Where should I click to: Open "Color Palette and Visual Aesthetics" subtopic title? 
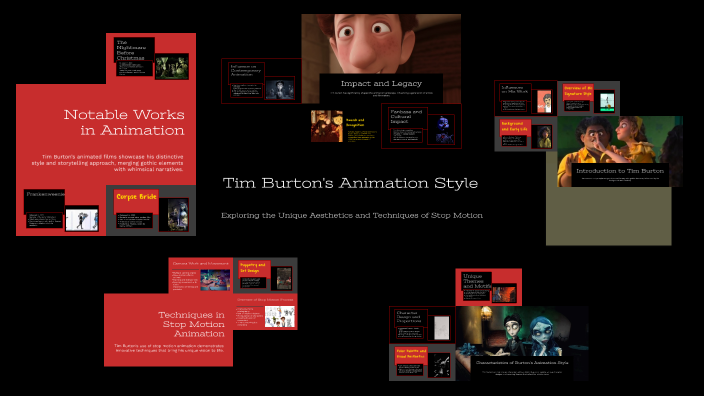[411, 353]
